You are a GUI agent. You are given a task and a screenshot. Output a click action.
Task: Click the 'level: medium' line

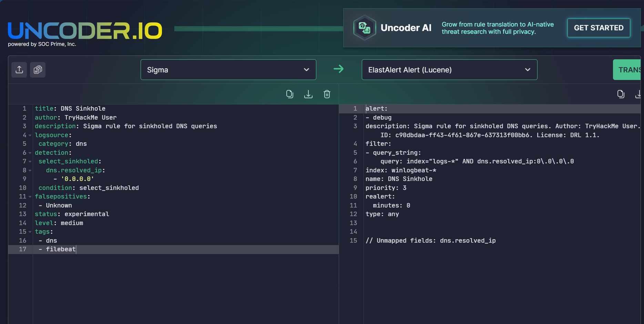click(59, 223)
